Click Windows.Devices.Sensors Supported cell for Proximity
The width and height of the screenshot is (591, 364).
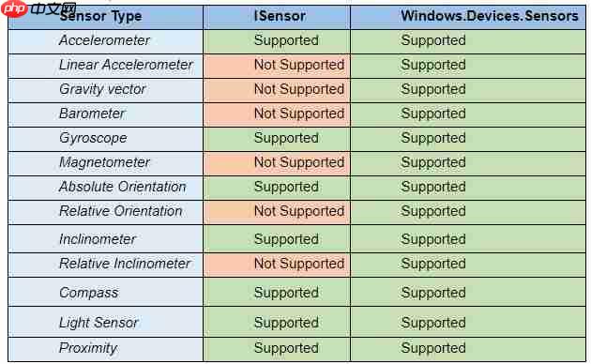(x=468, y=349)
